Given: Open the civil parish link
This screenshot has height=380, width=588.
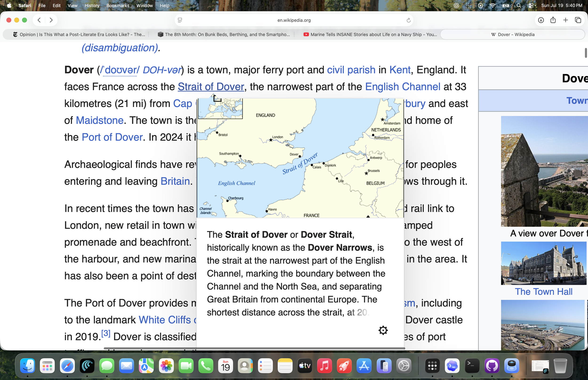Looking at the screenshot, I should [x=351, y=70].
